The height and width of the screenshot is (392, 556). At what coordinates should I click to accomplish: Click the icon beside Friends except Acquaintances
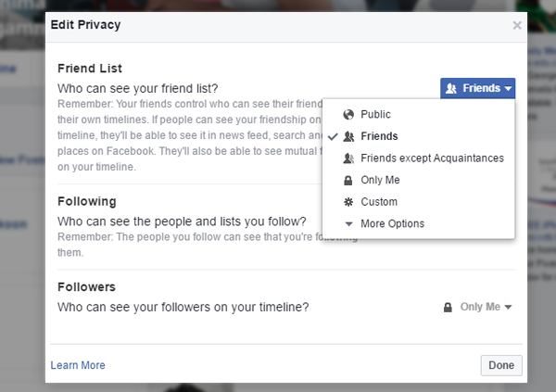(x=348, y=158)
